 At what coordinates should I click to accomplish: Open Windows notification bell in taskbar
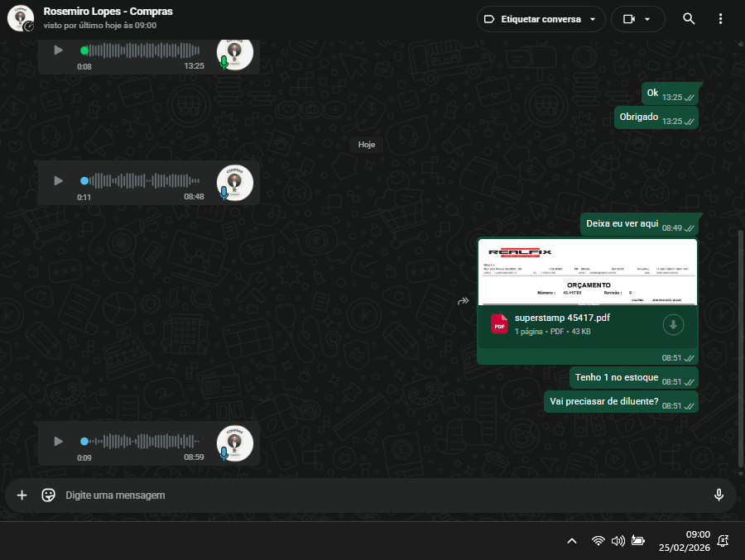point(723,541)
